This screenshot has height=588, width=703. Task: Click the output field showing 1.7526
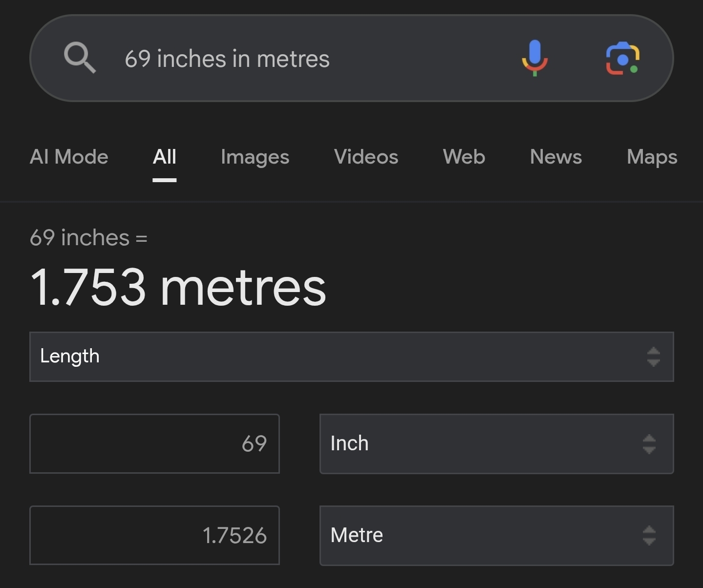[154, 536]
